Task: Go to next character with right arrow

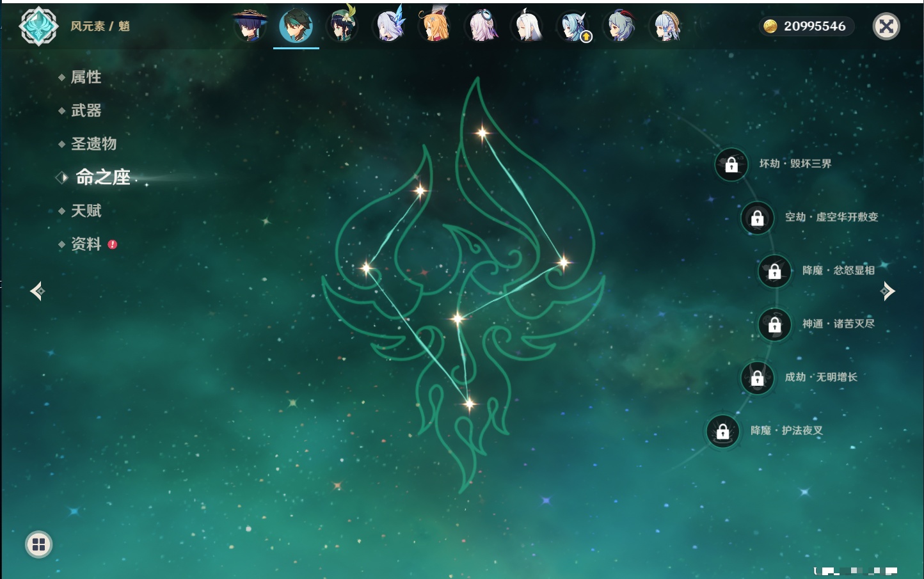Action: tap(888, 291)
